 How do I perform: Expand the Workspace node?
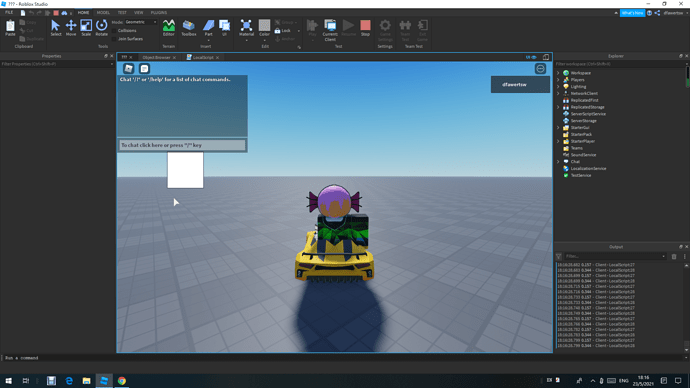[558, 73]
